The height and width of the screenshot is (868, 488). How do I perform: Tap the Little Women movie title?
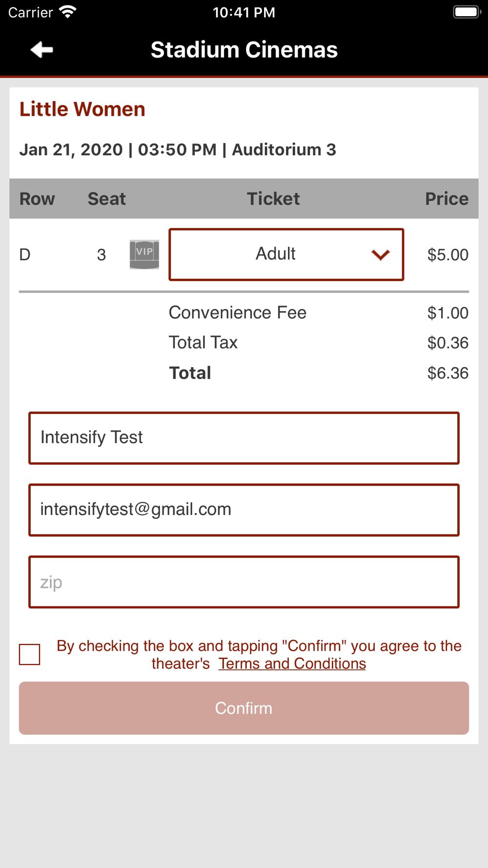point(82,109)
